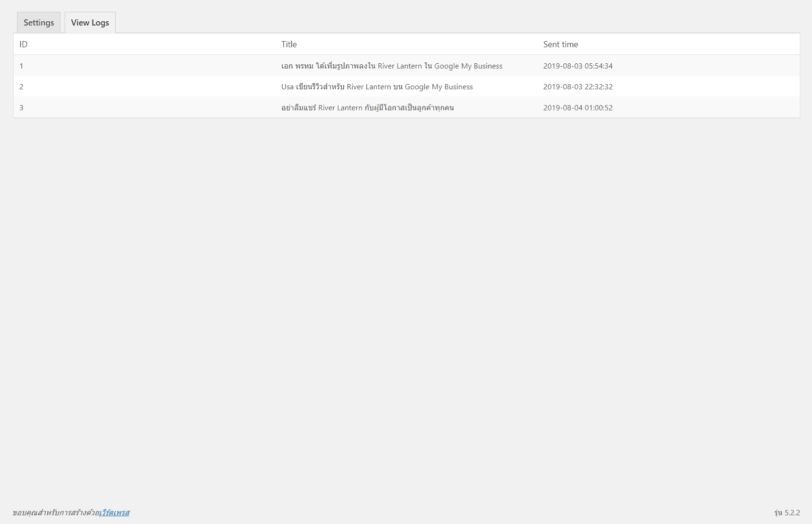Viewport: 812px width, 524px height.
Task: Click the word Usa in second log title
Action: pyautogui.click(x=288, y=87)
